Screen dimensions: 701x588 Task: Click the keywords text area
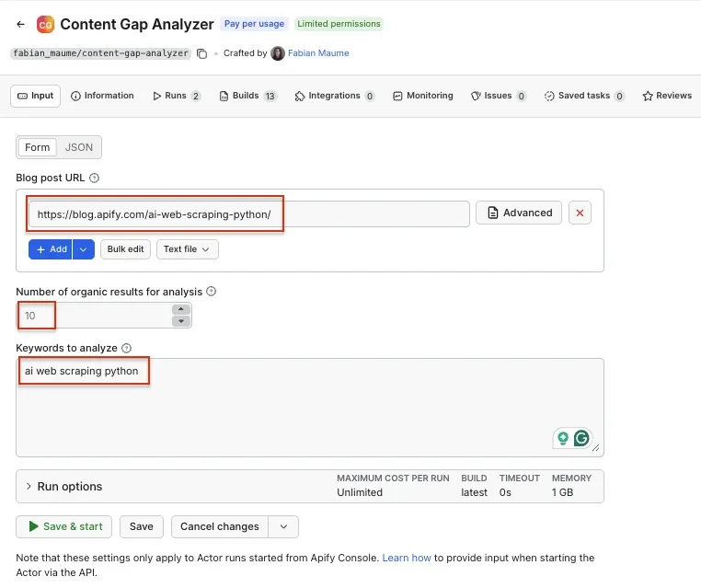[x=310, y=408]
